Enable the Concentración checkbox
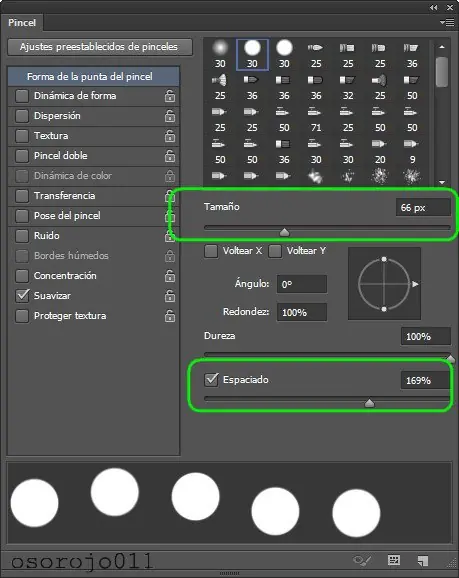 [22, 276]
